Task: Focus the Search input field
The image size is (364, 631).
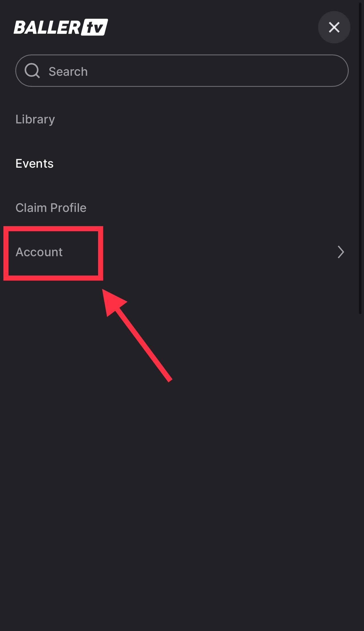Action: point(182,71)
